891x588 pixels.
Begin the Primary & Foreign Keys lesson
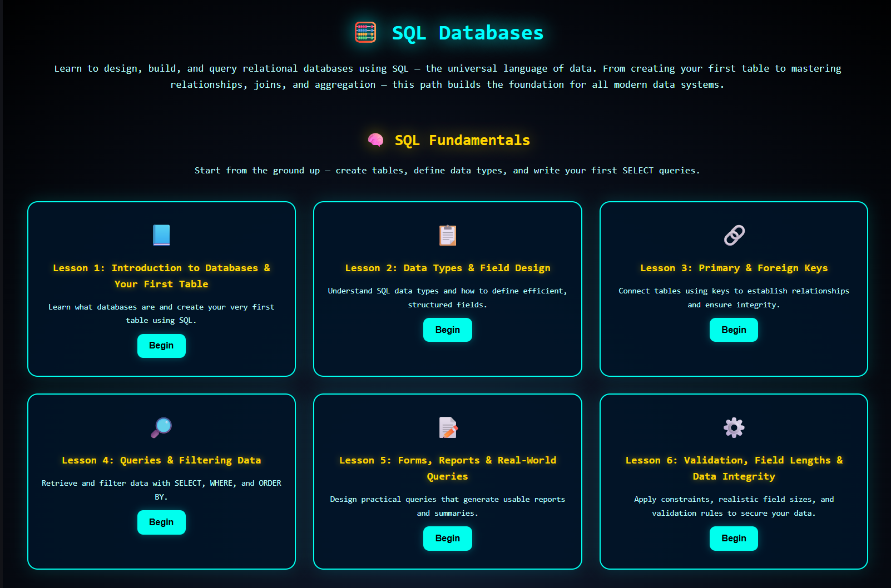[734, 330]
